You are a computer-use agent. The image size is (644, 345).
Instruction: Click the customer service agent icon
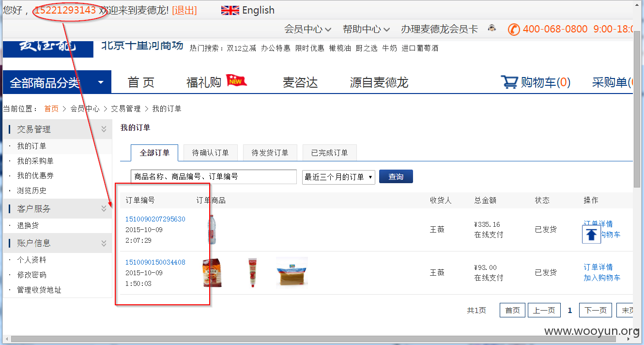(x=492, y=29)
